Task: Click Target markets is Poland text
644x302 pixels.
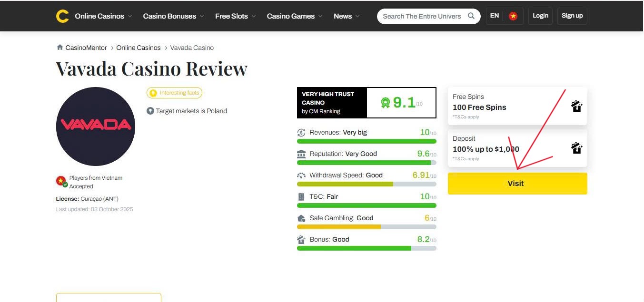Action: point(191,111)
